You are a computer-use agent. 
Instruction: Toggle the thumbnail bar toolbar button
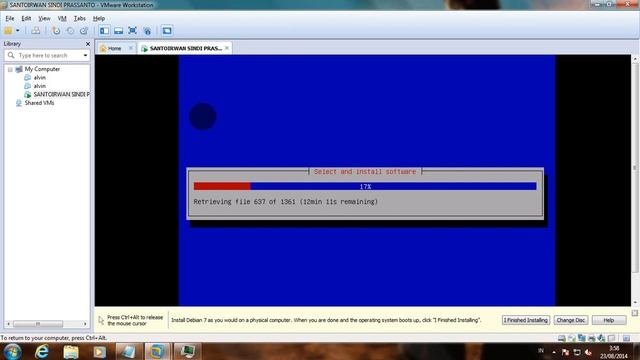pyautogui.click(x=118, y=31)
